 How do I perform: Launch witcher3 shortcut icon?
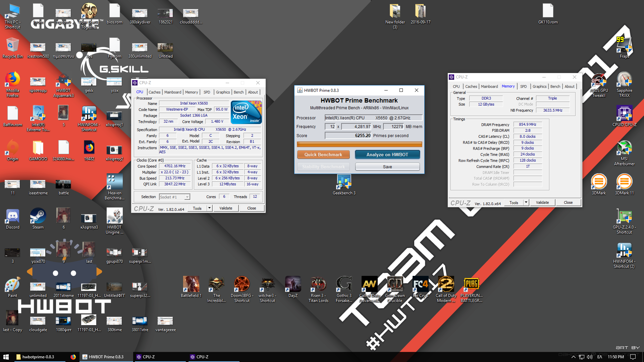[267, 289]
